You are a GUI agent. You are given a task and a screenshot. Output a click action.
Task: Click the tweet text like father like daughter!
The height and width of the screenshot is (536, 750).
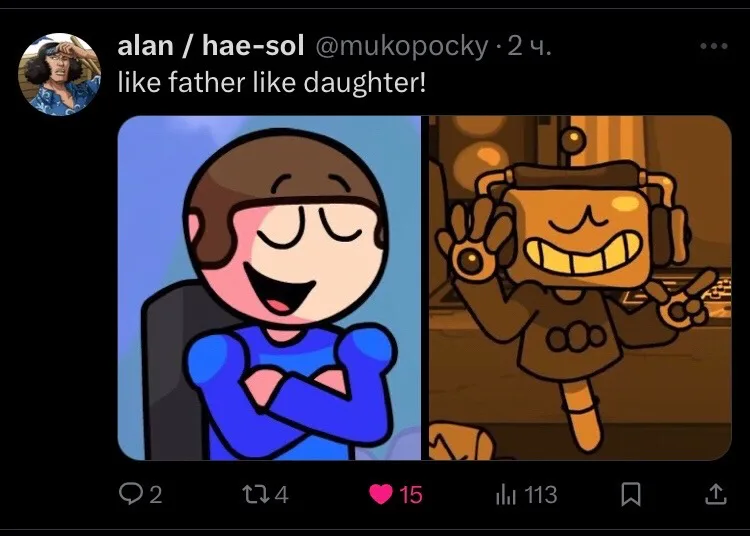[272, 82]
